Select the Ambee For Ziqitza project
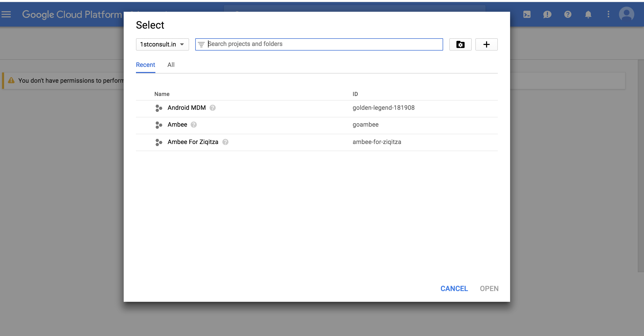The height and width of the screenshot is (336, 644). tap(193, 142)
